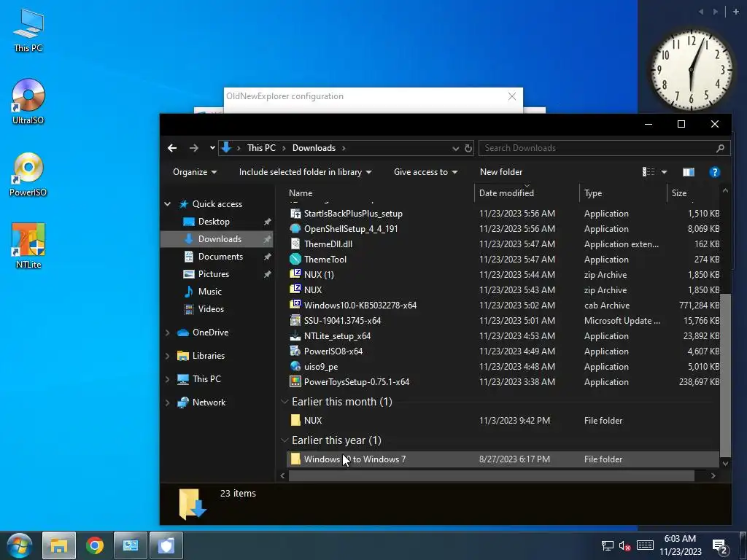Click the Forward arrow in Explorer
The image size is (747, 560).
point(193,148)
